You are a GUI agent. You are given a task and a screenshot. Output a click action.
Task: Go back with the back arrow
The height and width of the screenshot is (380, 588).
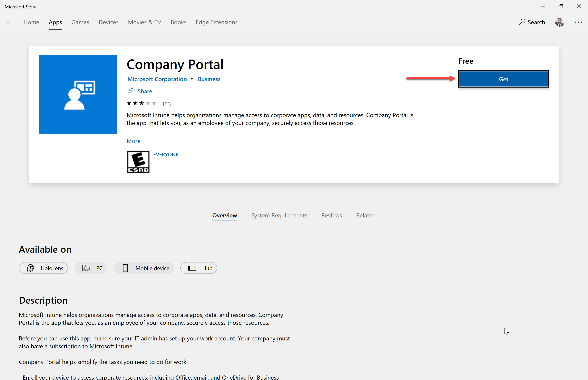tap(9, 22)
